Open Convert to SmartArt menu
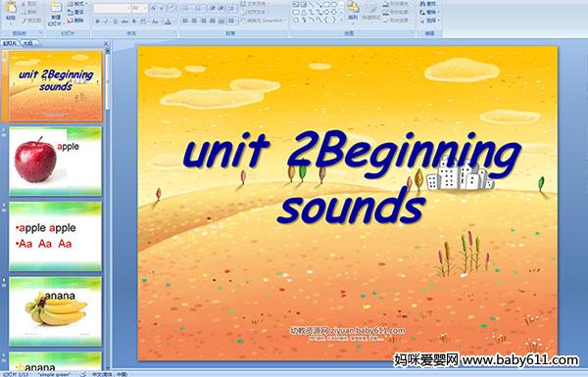Viewport: 588px width, 377px height. (264, 21)
